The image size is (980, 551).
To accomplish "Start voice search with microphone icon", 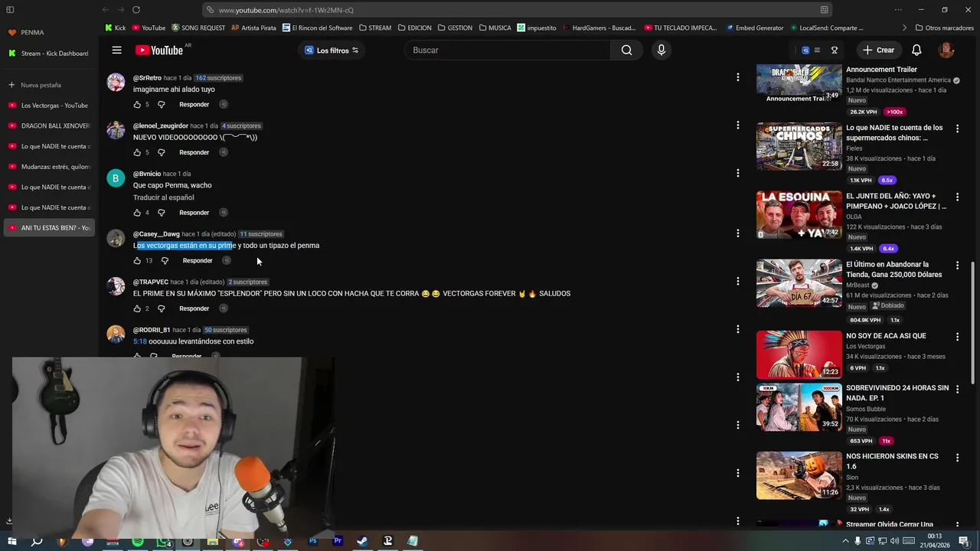I will click(661, 50).
